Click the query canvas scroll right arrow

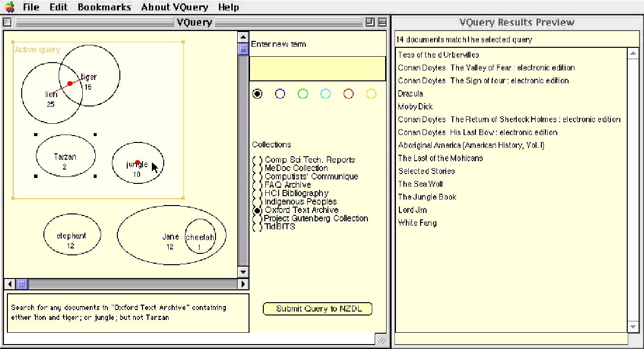click(243, 284)
